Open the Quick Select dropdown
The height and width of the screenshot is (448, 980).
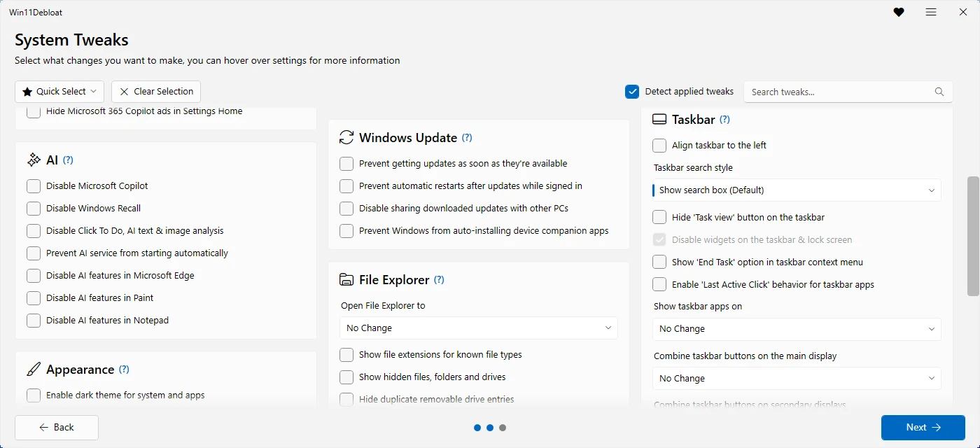[59, 92]
